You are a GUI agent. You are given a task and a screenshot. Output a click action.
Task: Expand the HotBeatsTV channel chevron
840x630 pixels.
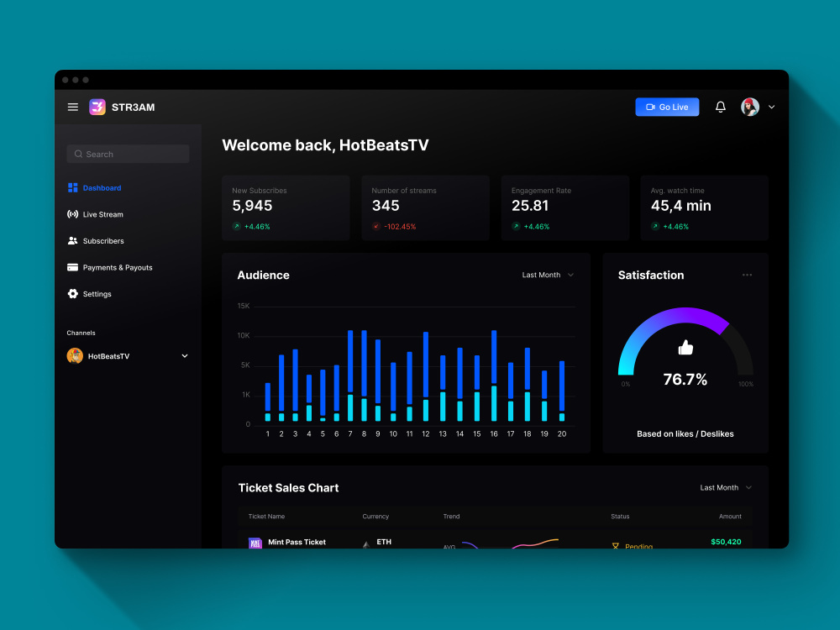pyautogui.click(x=185, y=355)
